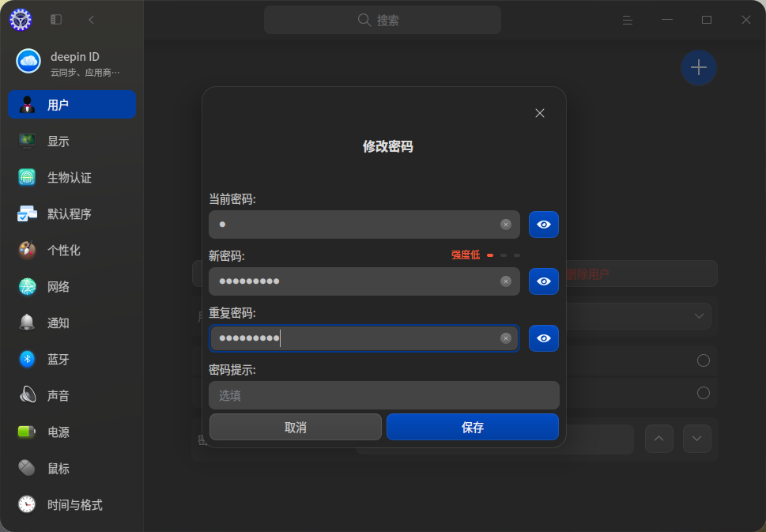Viewport: 766px width, 532px height.
Task: Click the 强度低 strength indicator
Action: point(485,255)
